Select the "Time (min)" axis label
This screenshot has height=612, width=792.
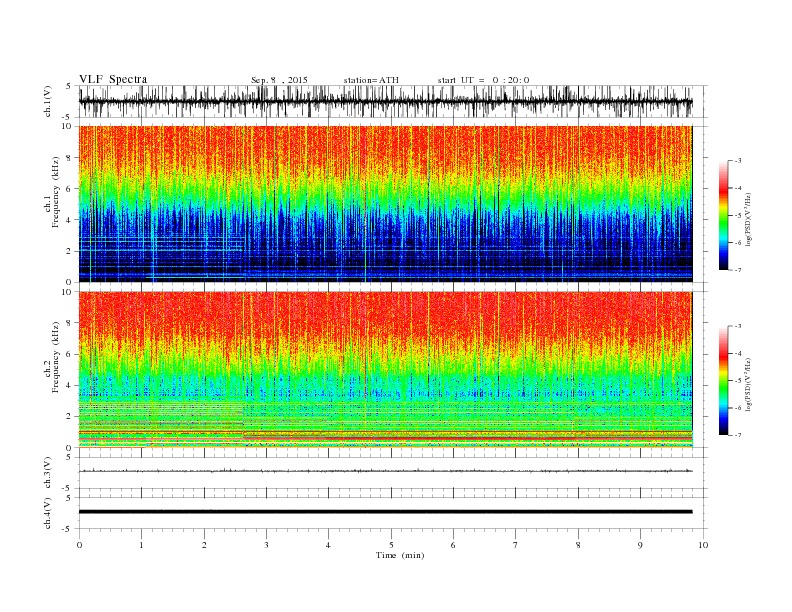(400, 555)
